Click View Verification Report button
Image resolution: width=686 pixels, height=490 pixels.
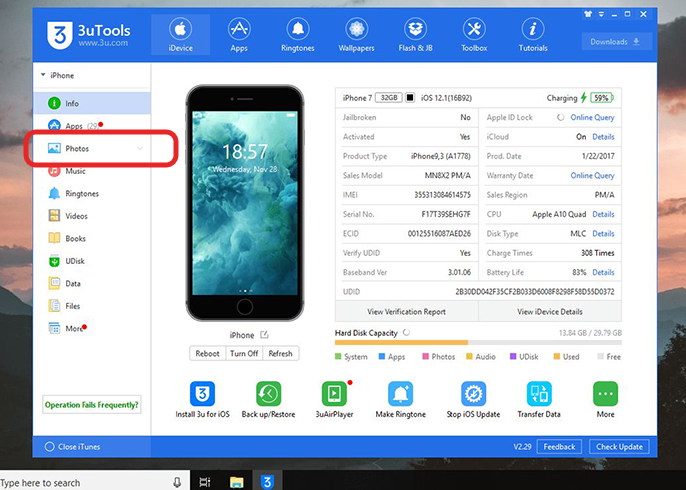(406, 312)
